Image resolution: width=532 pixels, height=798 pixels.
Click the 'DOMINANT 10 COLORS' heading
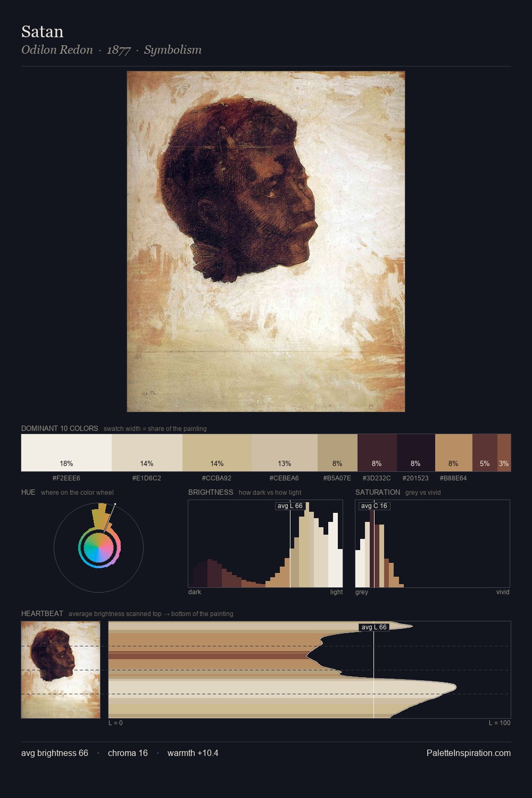[60, 428]
